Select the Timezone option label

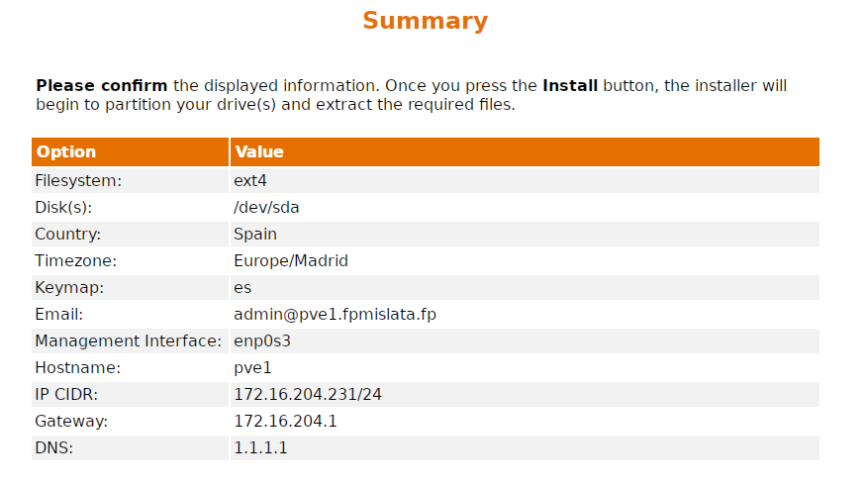click(75, 261)
